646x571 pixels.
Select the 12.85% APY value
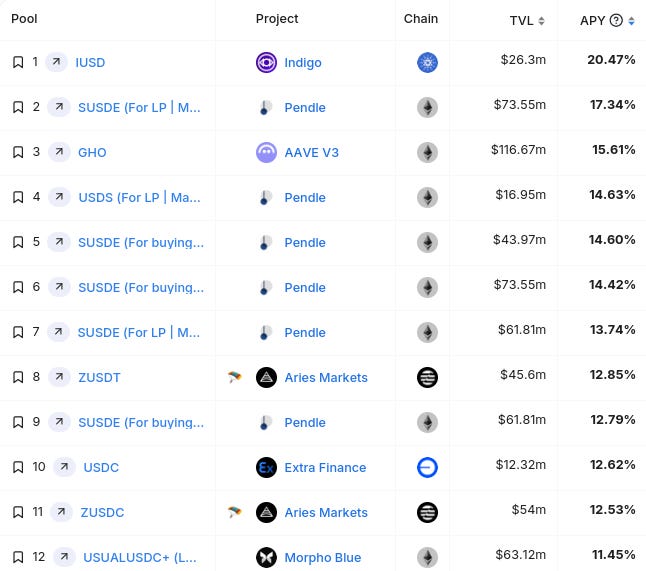tap(612, 374)
